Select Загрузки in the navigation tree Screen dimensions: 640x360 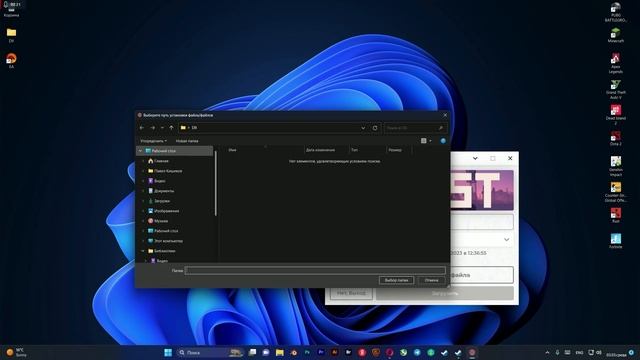coord(162,201)
